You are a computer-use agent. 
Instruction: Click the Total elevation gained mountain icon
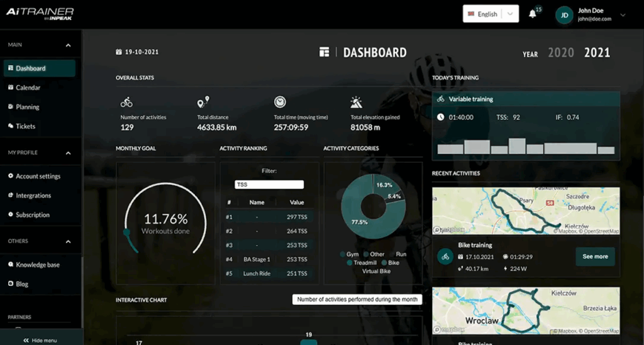[x=356, y=102]
